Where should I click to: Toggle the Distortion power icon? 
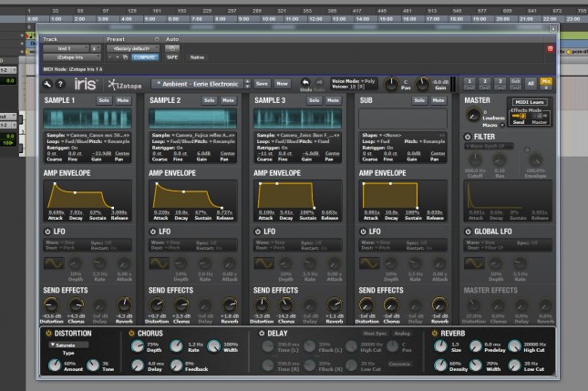pyautogui.click(x=49, y=333)
